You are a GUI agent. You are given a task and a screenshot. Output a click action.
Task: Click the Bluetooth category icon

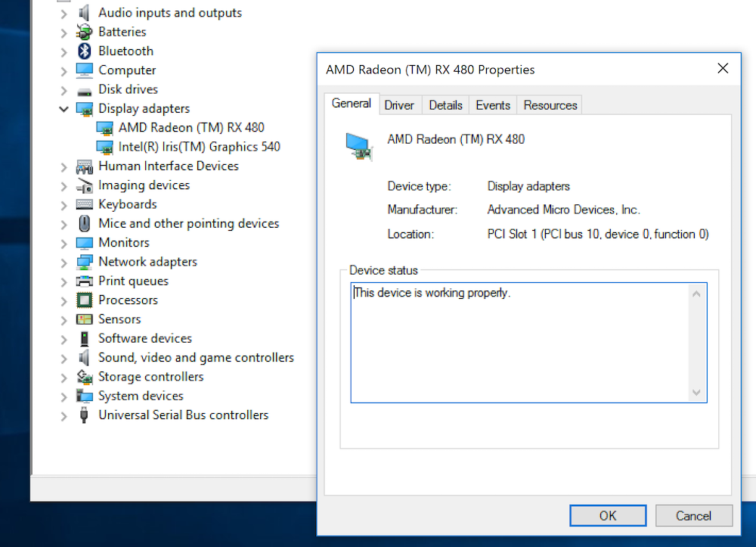[x=85, y=51]
